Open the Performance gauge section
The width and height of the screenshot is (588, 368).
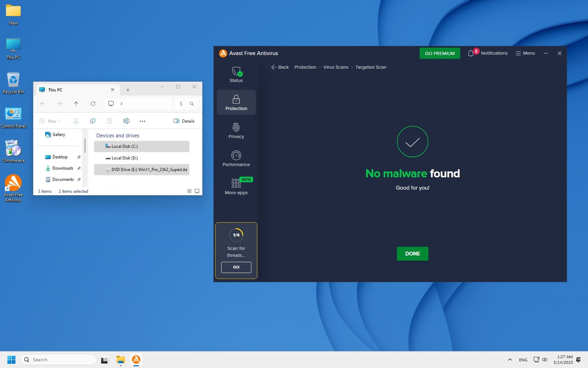(x=236, y=158)
